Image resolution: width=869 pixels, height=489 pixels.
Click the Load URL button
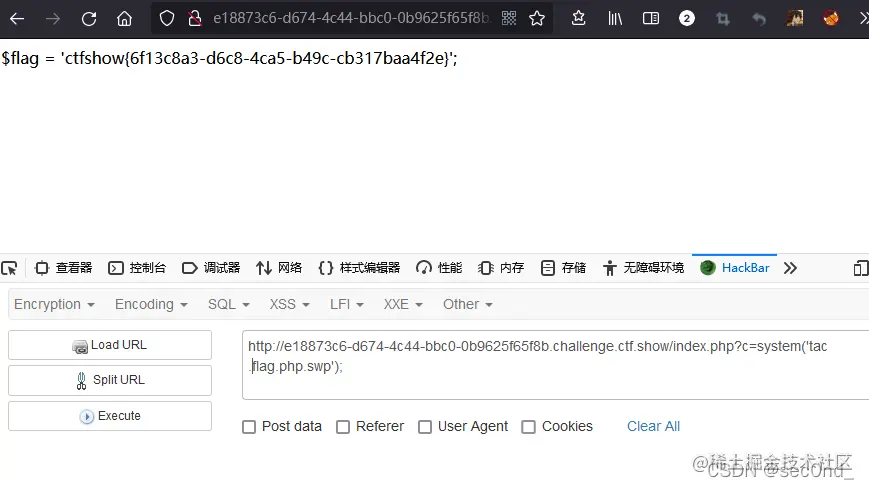click(110, 345)
